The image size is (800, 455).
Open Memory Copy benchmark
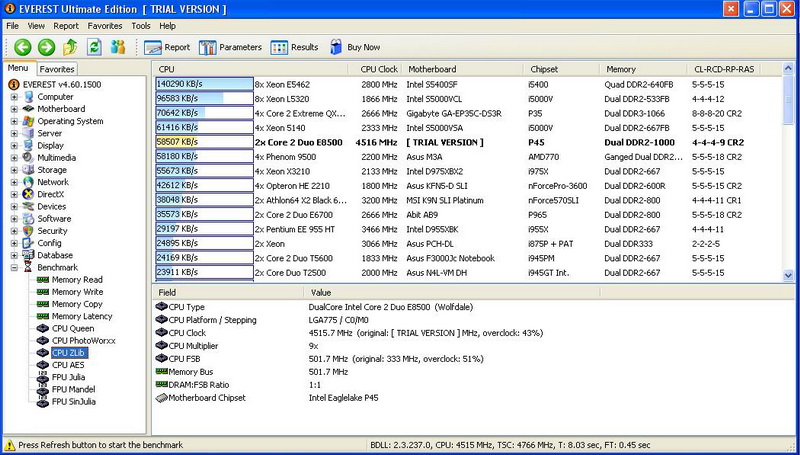coord(77,305)
